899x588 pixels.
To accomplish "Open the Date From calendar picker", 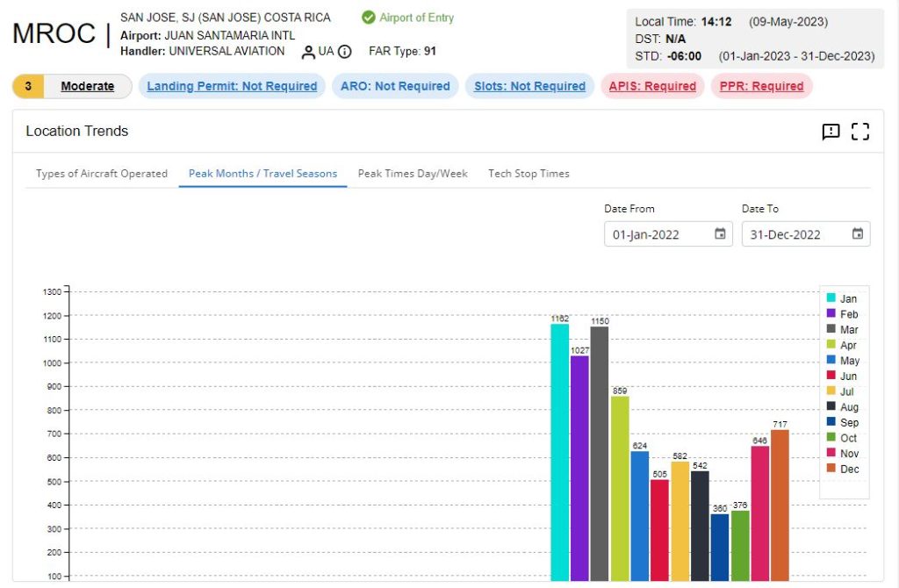I will point(720,234).
